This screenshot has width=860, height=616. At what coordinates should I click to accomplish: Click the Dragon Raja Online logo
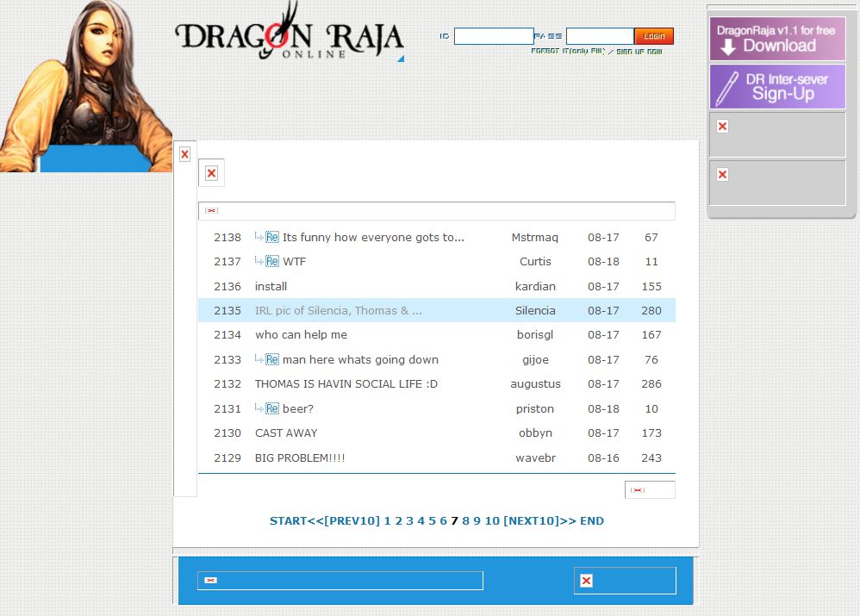point(289,36)
